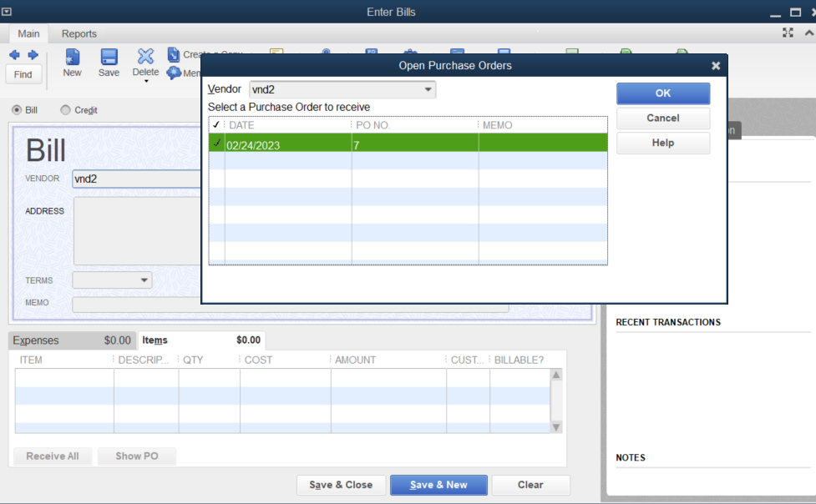Open the Delete dropdown arrow
Viewport: 816px width, 504px height.
coord(146,81)
